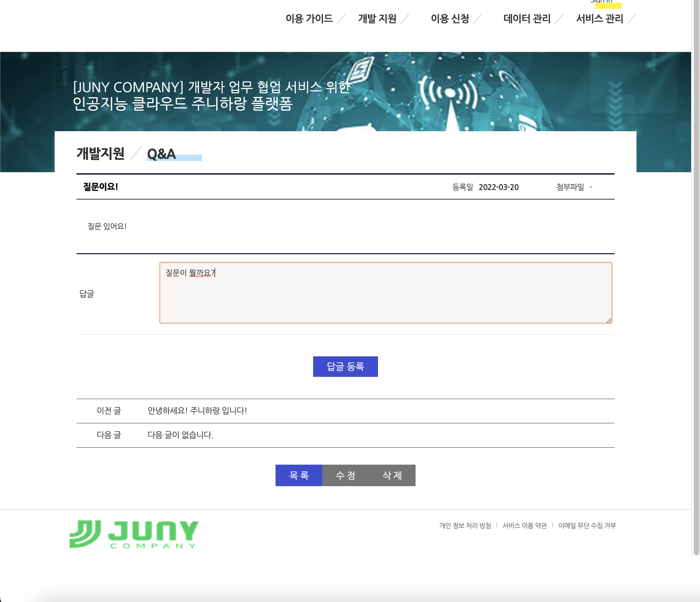Open the 개발 지원 menu
This screenshot has width=700, height=602.
(x=377, y=18)
